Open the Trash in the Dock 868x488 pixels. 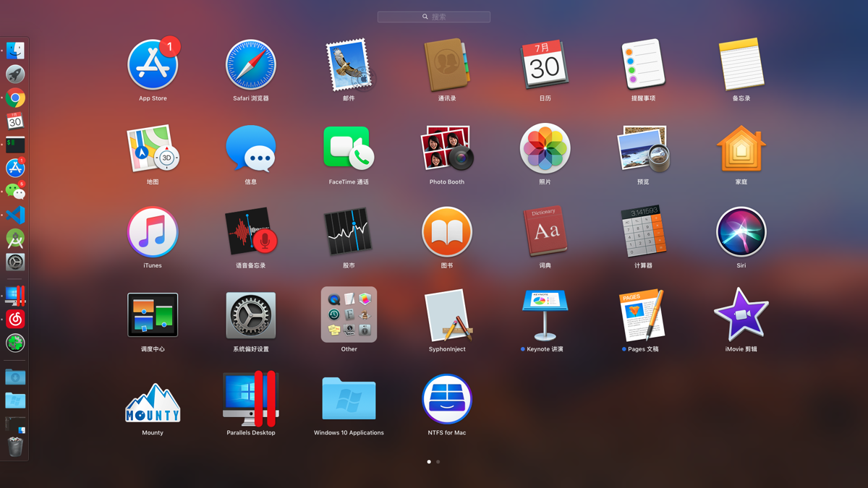[x=15, y=447]
